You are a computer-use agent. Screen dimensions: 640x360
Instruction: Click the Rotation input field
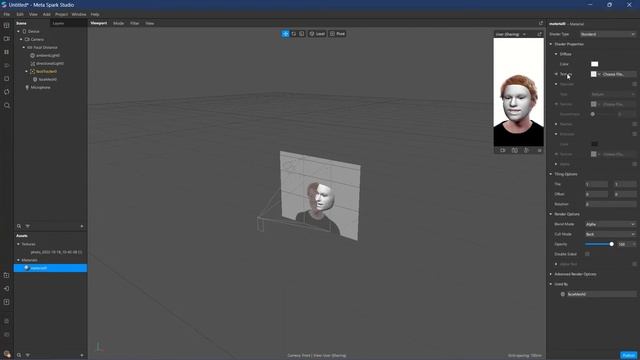[x=611, y=204]
